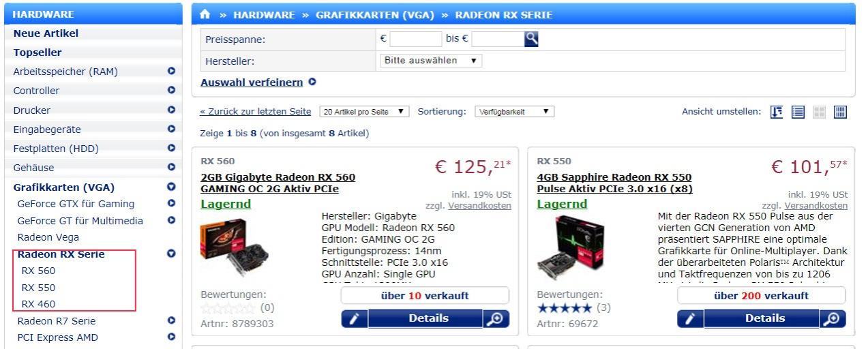Image resolution: width=868 pixels, height=349 pixels.
Task: Open the Sortierung 'Verfügbarkeit' dropdown
Action: (x=514, y=112)
